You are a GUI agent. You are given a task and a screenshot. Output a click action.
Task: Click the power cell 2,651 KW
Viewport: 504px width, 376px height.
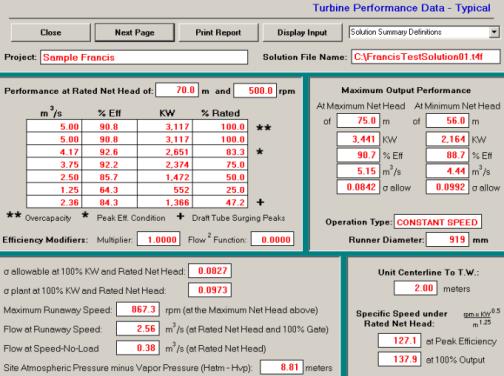[x=165, y=152]
